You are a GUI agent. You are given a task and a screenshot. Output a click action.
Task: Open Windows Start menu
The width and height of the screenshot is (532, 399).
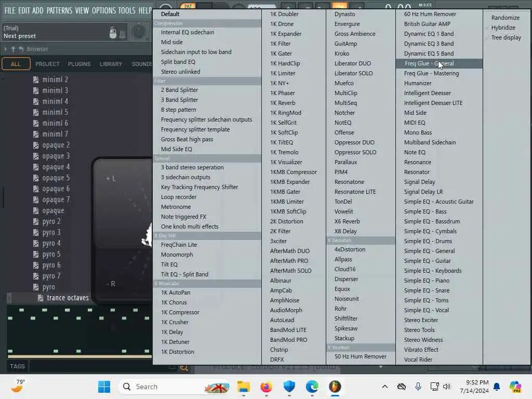pos(104,387)
